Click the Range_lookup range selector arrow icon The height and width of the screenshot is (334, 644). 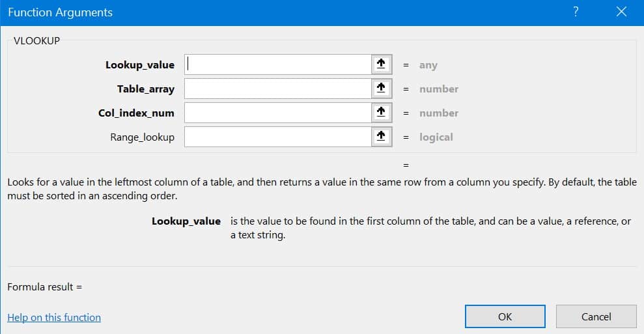(382, 137)
